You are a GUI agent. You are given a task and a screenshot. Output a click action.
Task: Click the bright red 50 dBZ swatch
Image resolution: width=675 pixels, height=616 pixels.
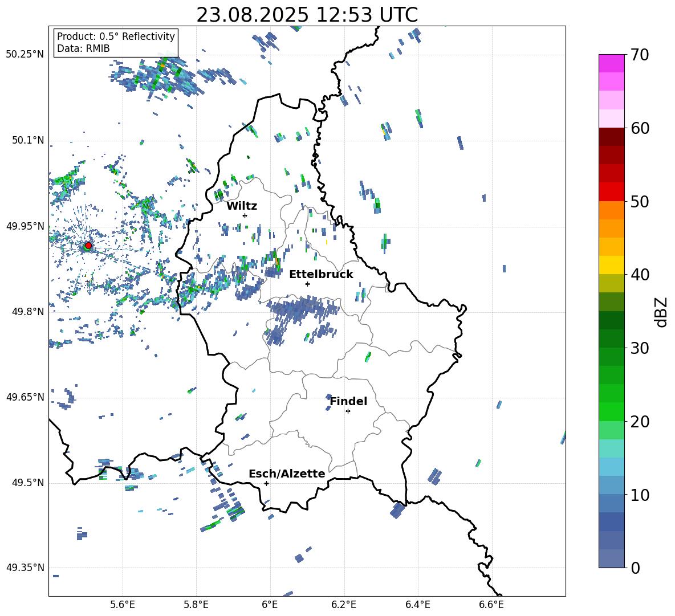612,192
